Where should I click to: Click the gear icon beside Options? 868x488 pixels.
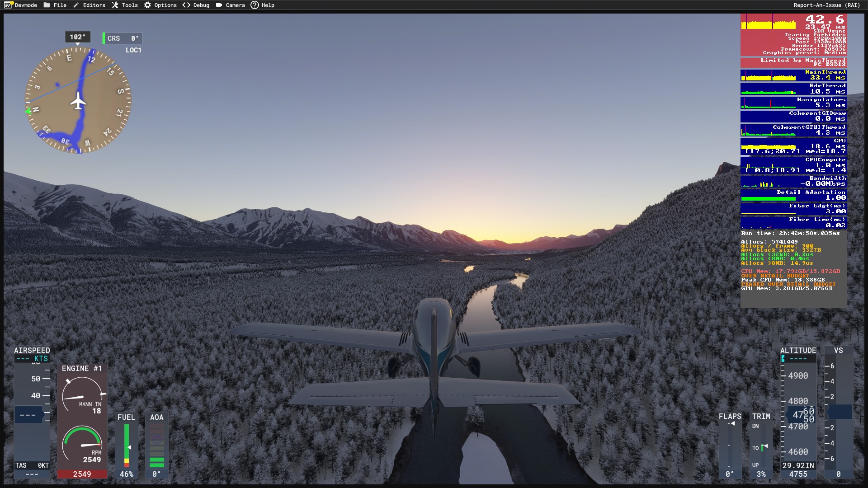[x=148, y=5]
